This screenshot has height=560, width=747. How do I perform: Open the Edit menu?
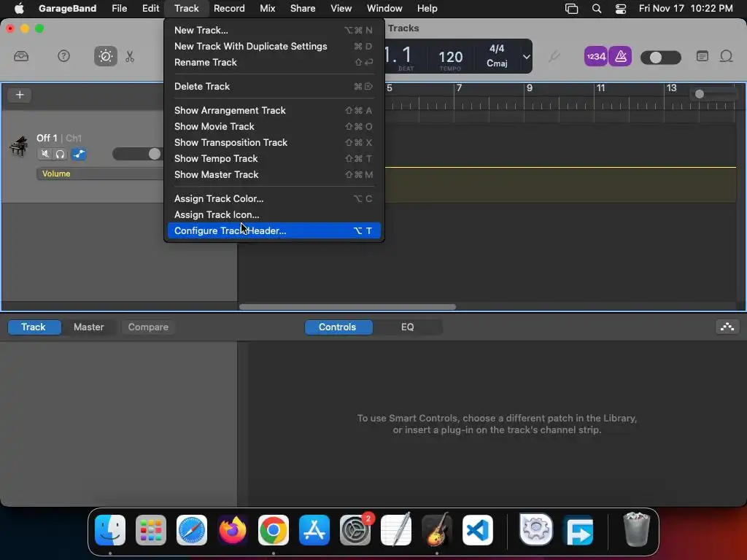point(150,8)
